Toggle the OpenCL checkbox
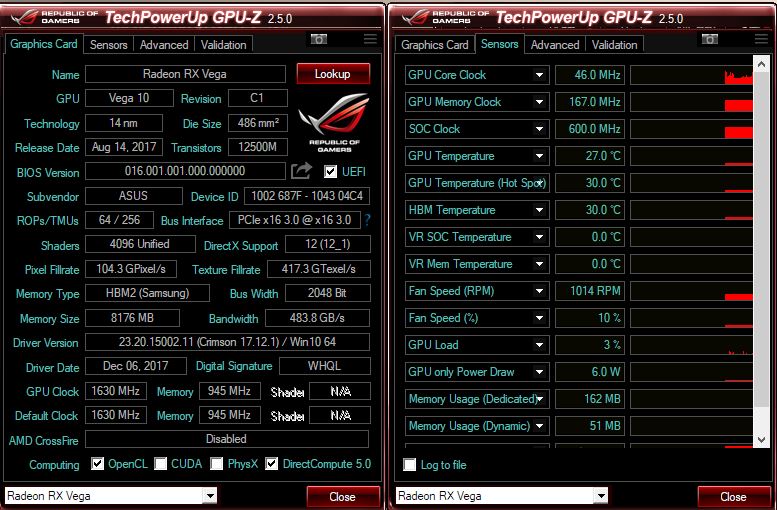Image resolution: width=777 pixels, height=510 pixels. pos(98,464)
